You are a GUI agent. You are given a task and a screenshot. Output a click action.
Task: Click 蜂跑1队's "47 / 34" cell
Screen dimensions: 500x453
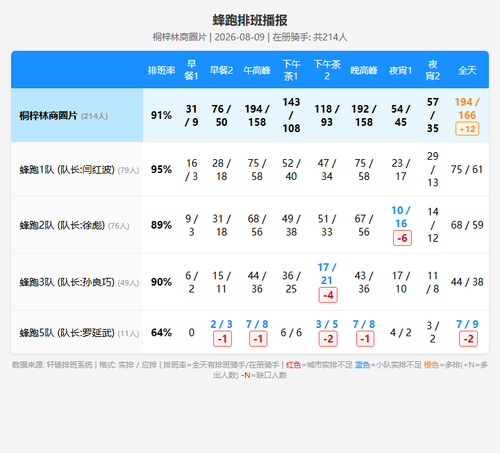tap(327, 169)
